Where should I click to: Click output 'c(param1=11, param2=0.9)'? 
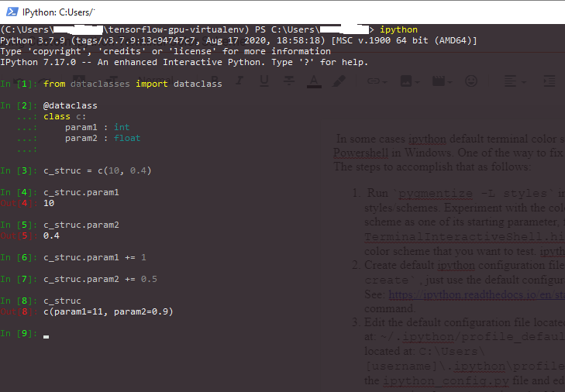tap(108, 311)
